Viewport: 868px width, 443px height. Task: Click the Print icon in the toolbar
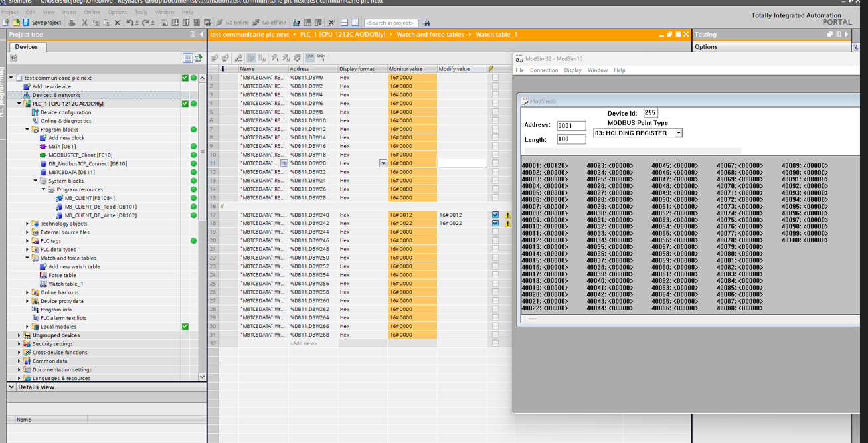coord(70,23)
